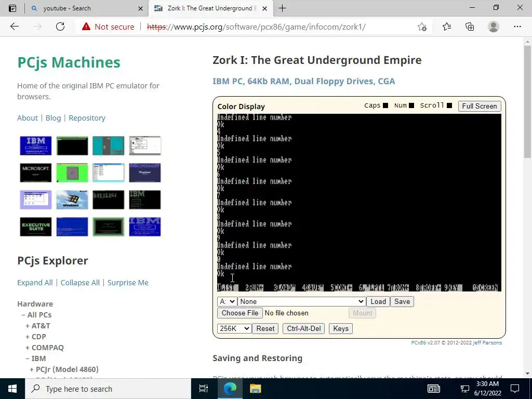Open the notifications action center icon

[515, 389]
